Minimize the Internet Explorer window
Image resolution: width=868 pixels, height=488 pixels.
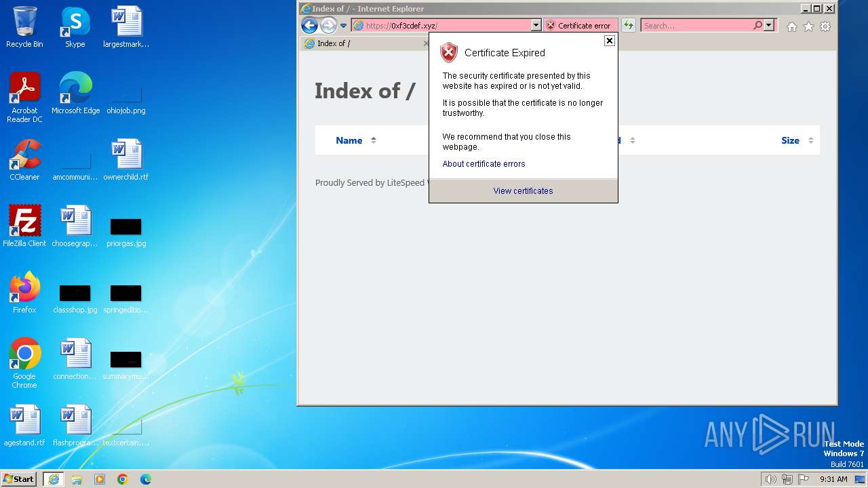point(805,9)
